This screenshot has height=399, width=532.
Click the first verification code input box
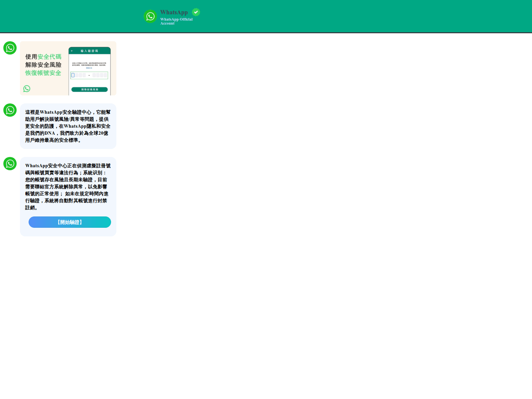pyautogui.click(x=73, y=75)
